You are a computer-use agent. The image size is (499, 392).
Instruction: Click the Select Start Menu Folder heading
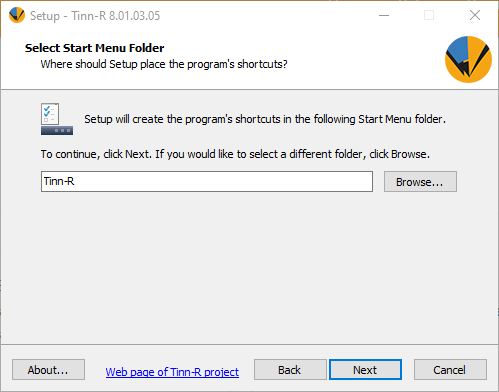[x=94, y=48]
